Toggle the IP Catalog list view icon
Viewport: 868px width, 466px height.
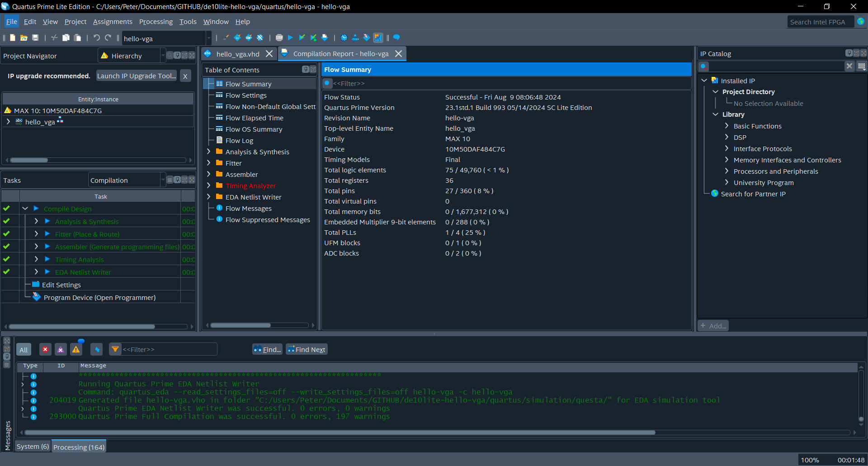click(x=862, y=67)
